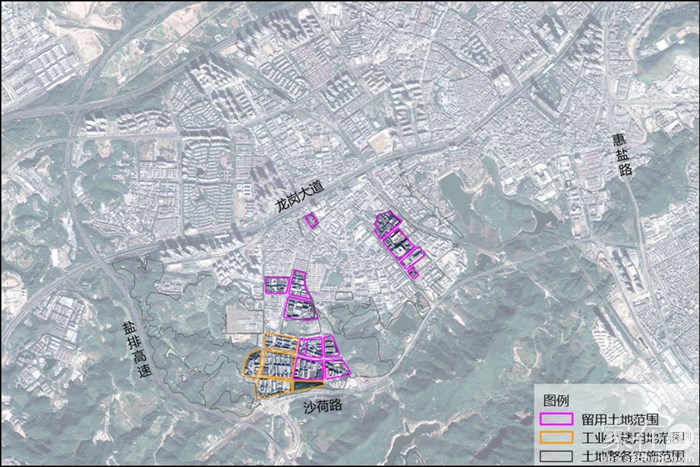Viewport: 700px width, 467px height.
Task: Click the large magenta parcel in the central cluster
Action: click(x=301, y=308)
